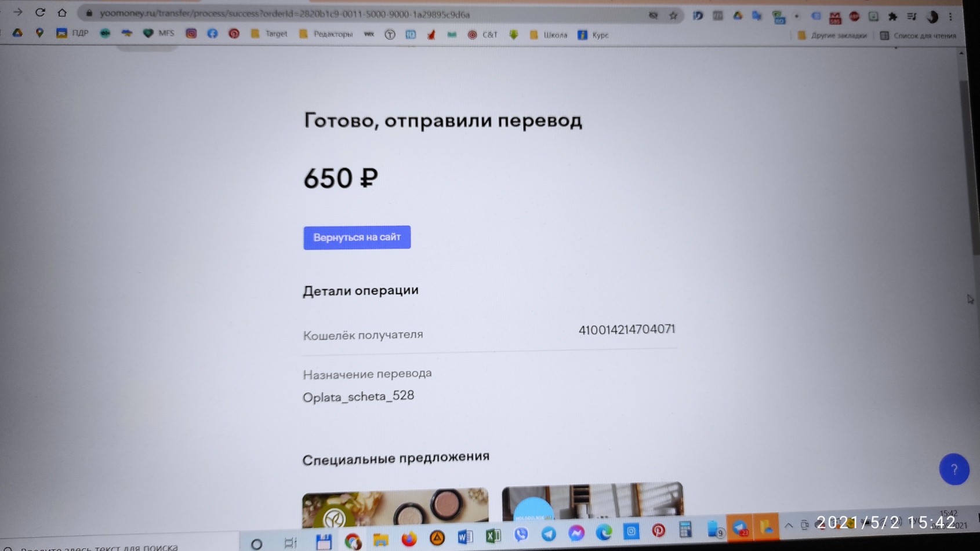Open the Pinterest bookmark icon
Image resolution: width=980 pixels, height=551 pixels.
pyautogui.click(x=234, y=34)
